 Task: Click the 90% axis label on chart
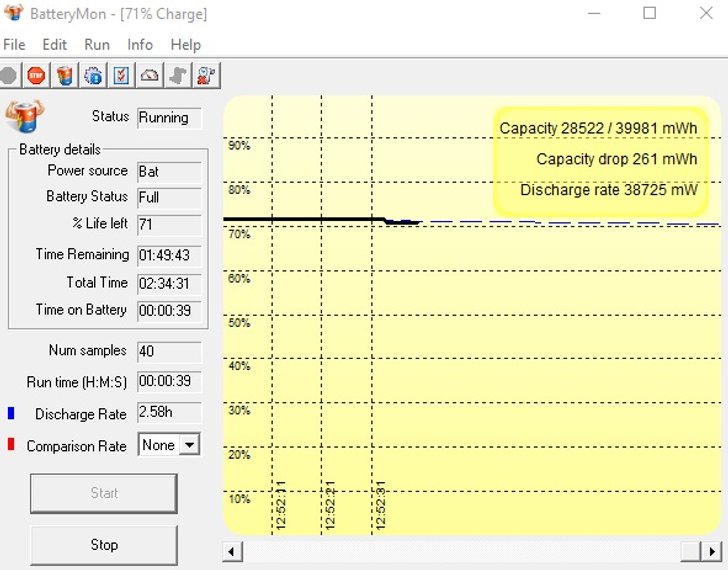click(x=239, y=146)
